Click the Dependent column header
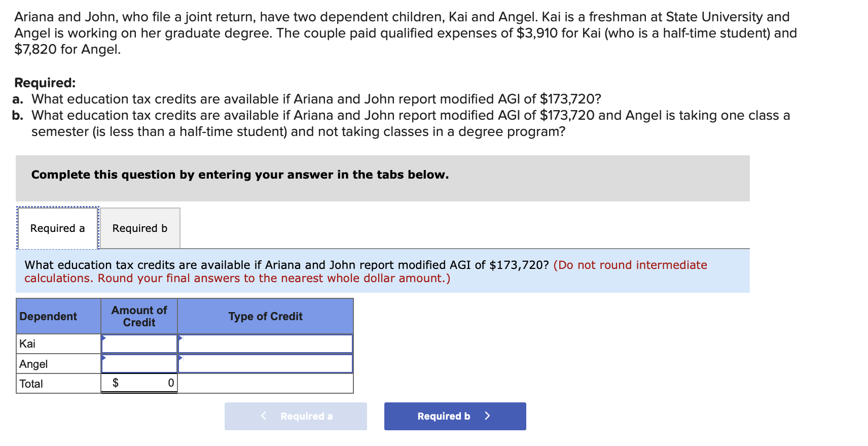 (48, 316)
